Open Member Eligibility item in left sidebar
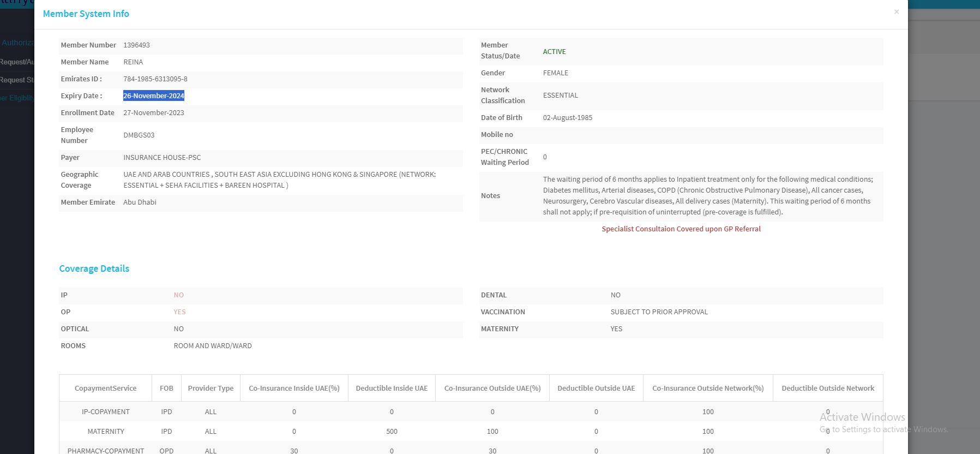This screenshot has height=454, width=980. tap(17, 98)
